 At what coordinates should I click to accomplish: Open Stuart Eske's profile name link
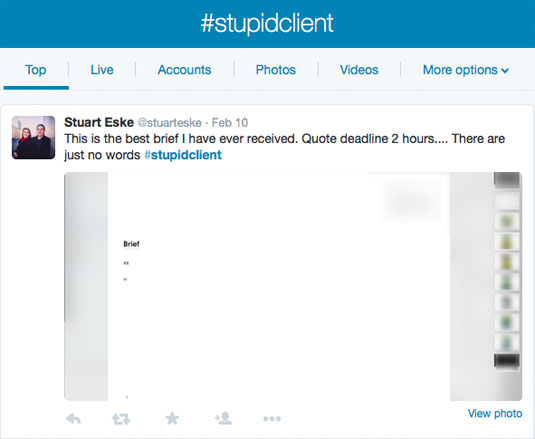(x=99, y=122)
